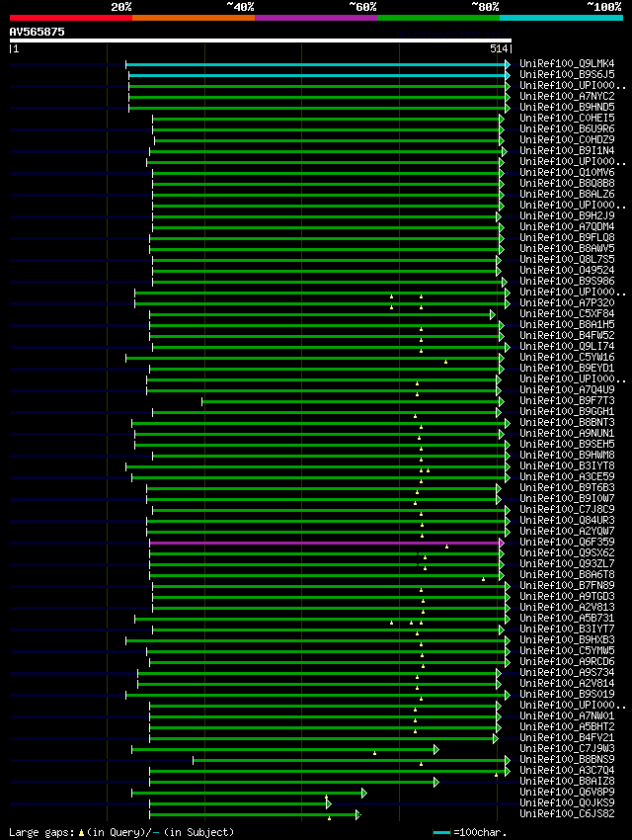Image resolution: width=632 pixels, height=840 pixels.
Task: Select UniRef100_Q93ZL7 subject
Action: pos(567,563)
